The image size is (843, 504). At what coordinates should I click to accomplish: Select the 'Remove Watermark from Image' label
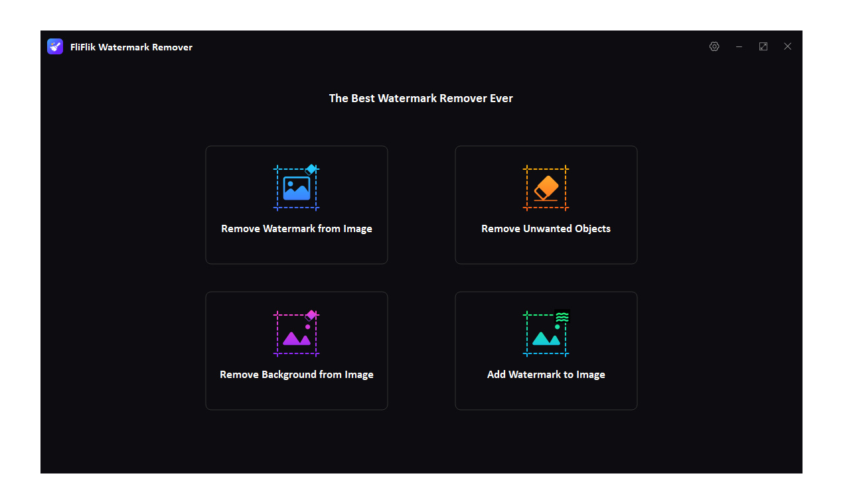pos(297,229)
